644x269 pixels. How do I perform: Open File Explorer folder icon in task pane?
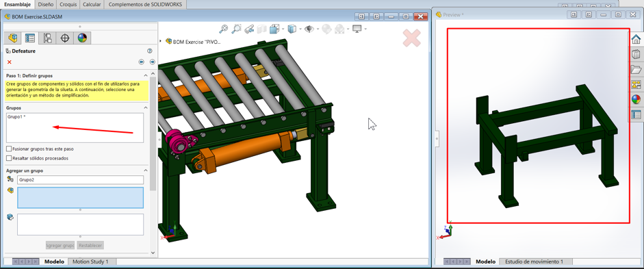(x=636, y=69)
